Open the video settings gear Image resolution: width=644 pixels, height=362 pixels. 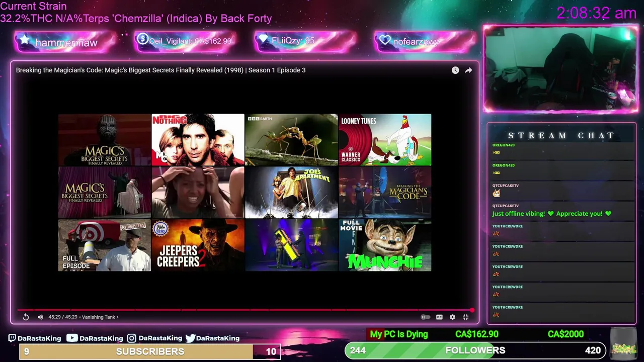(452, 317)
